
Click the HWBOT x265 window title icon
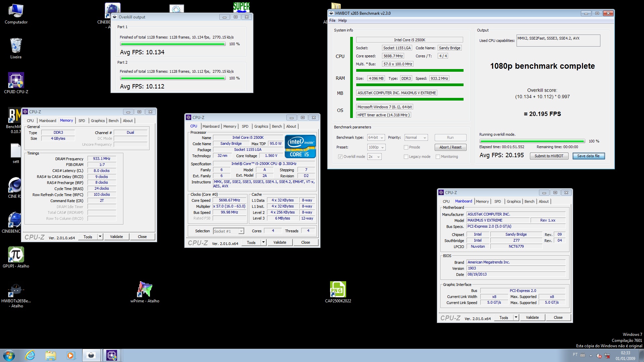(331, 13)
